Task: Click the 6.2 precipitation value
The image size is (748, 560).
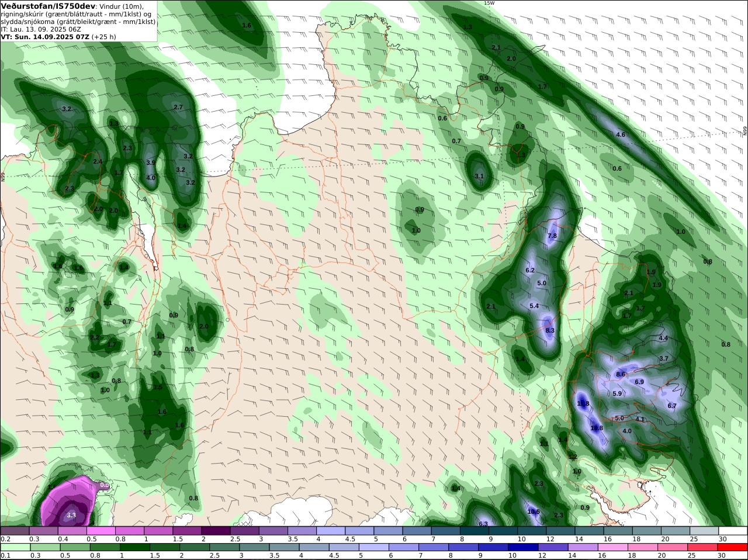Action: [531, 270]
